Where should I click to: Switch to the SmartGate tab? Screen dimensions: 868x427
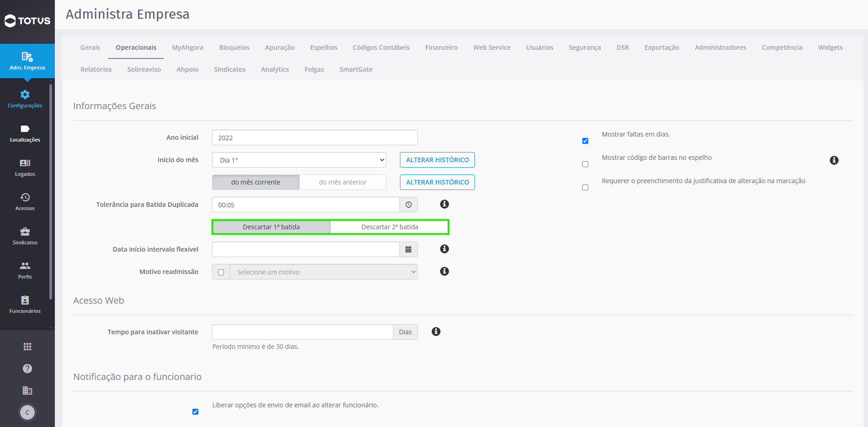[356, 69]
